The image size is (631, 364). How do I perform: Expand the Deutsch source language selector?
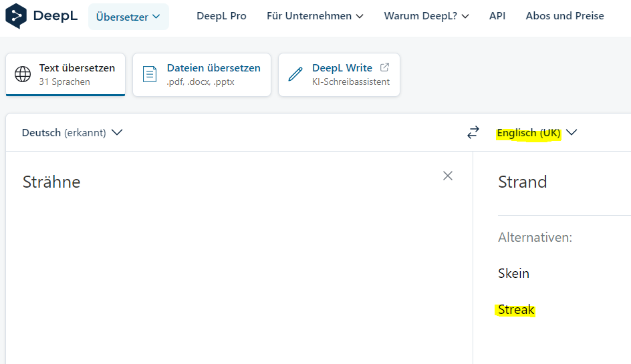tap(72, 133)
